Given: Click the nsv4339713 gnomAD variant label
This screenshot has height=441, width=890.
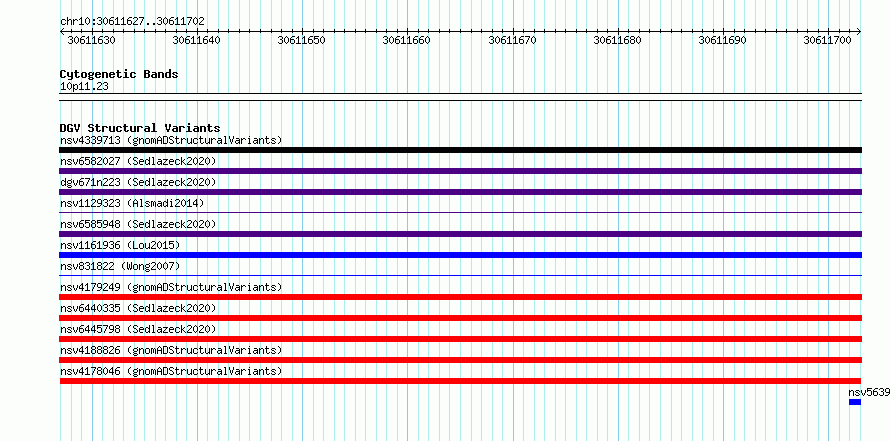Looking at the screenshot, I should pyautogui.click(x=171, y=140).
